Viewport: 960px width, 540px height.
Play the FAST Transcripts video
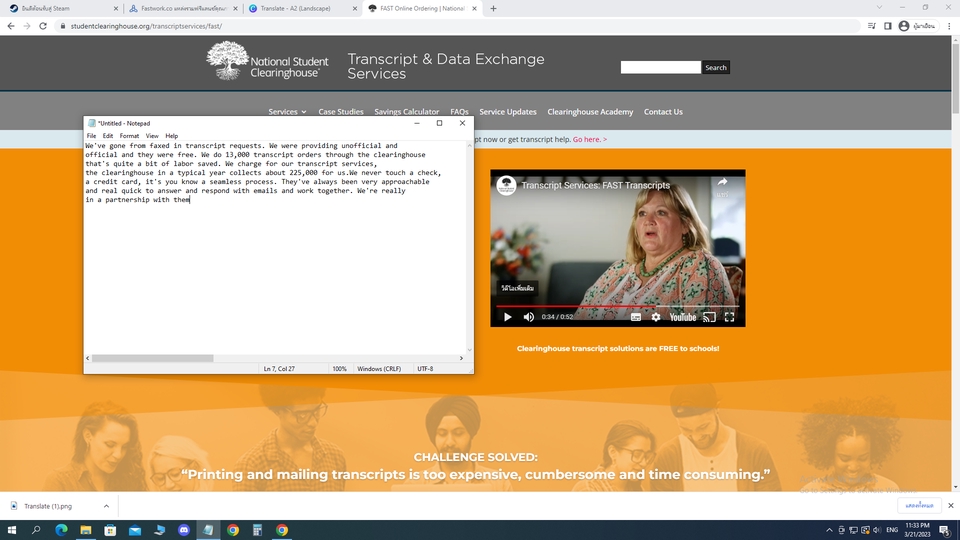tap(508, 317)
